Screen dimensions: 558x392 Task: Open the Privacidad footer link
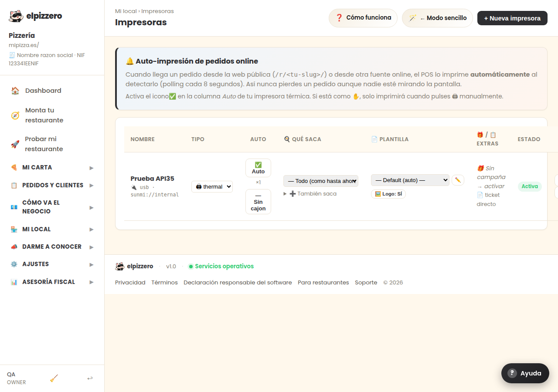(130, 283)
